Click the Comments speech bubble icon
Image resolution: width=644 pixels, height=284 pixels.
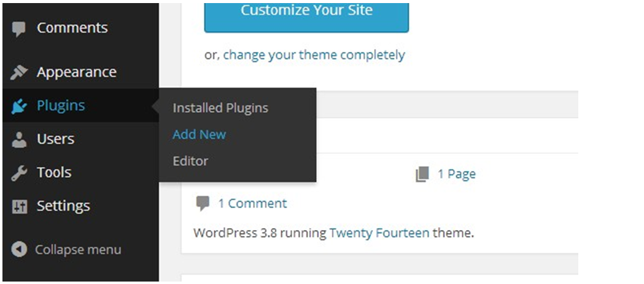18,29
